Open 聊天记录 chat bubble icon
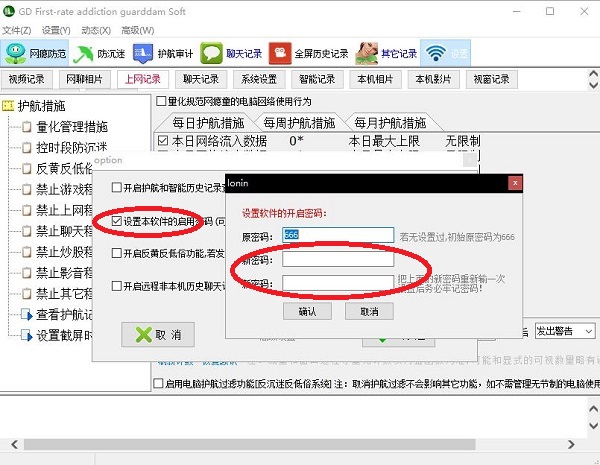The width and height of the screenshot is (600, 465). pos(211,53)
